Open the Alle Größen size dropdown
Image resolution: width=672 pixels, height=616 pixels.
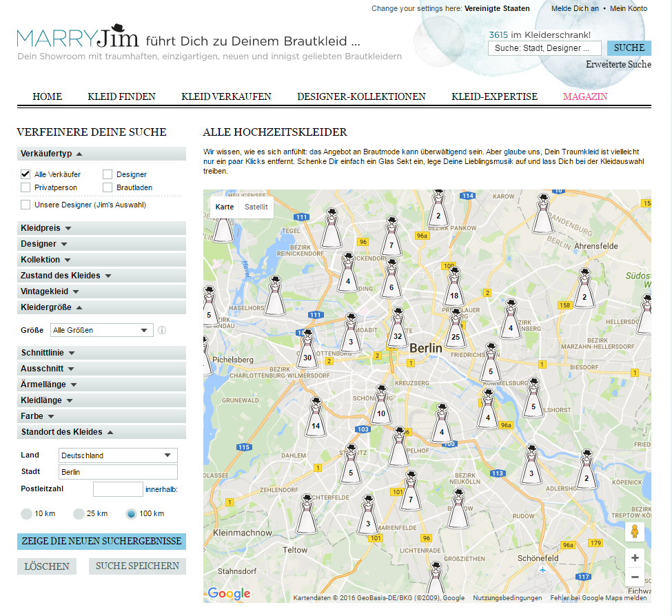coord(102,330)
